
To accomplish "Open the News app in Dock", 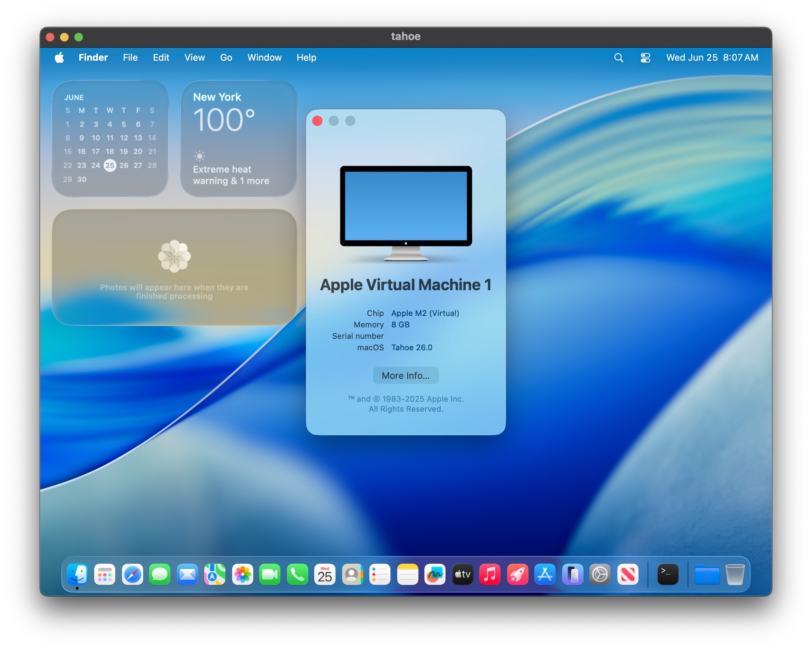I will tap(628, 574).
